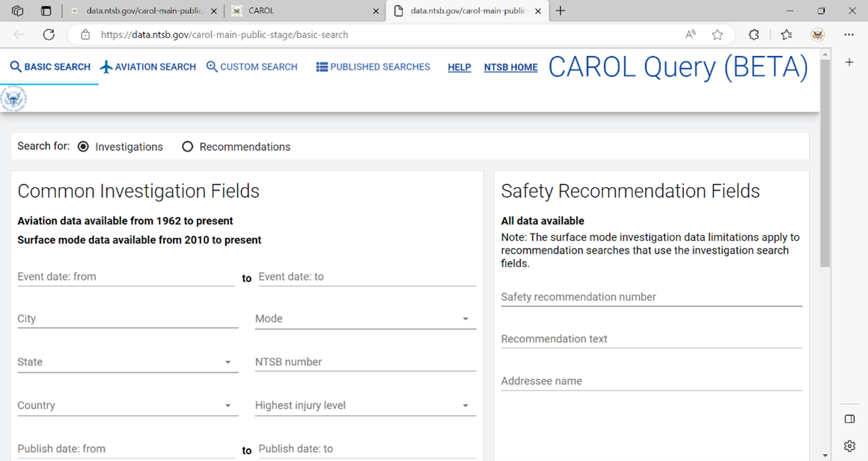Expand the State dropdown
Image resolution: width=868 pixels, height=461 pixels.
pyautogui.click(x=128, y=362)
